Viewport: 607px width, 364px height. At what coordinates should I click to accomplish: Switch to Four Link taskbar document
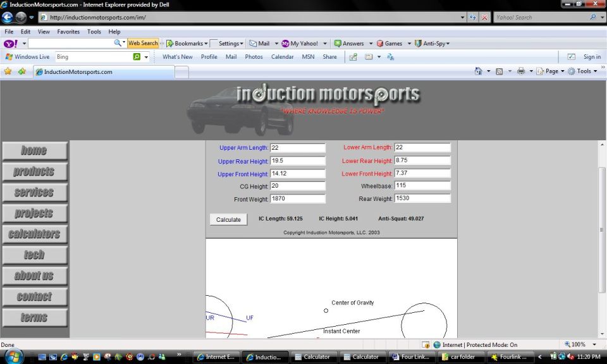tap(411, 357)
